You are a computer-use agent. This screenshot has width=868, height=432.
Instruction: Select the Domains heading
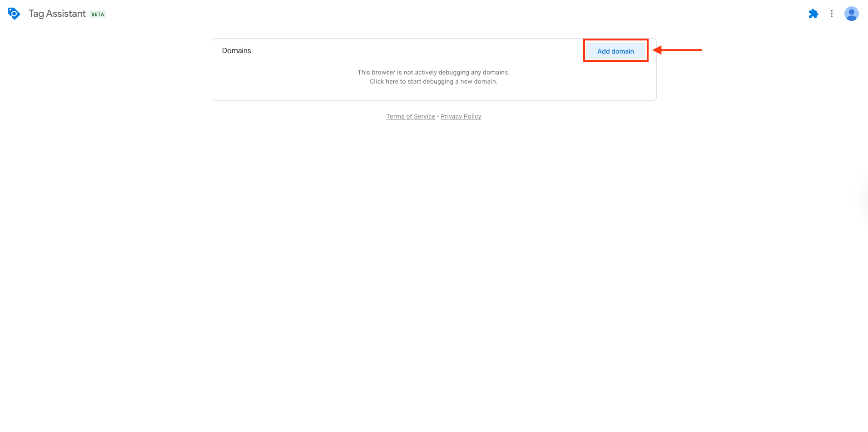click(236, 50)
